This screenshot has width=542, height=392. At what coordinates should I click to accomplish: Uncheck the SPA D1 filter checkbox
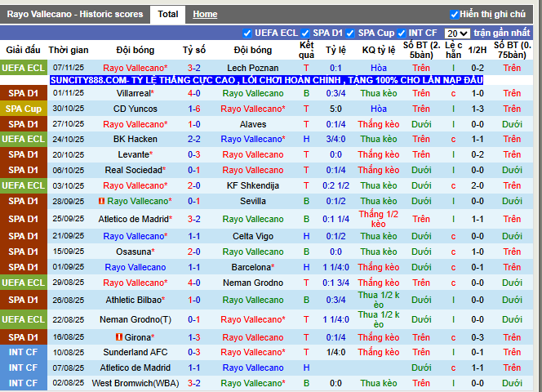tap(305, 33)
